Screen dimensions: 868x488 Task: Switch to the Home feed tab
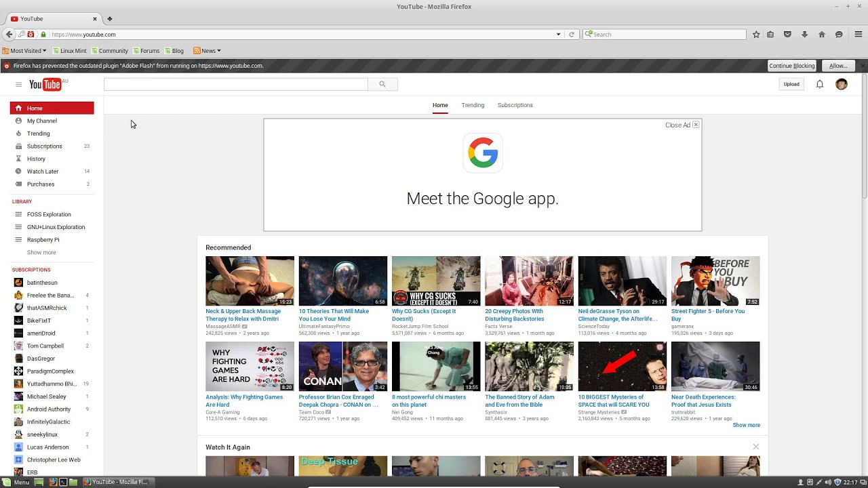tap(440, 105)
